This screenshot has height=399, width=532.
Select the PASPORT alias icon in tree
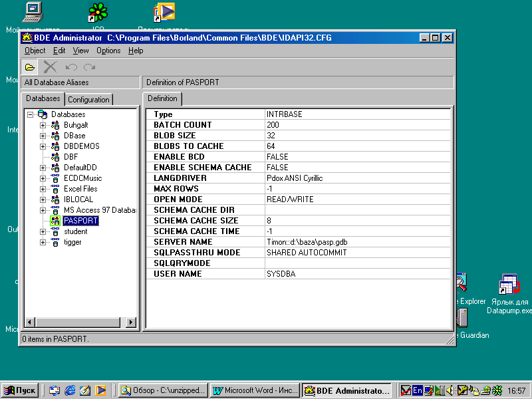[x=55, y=221]
